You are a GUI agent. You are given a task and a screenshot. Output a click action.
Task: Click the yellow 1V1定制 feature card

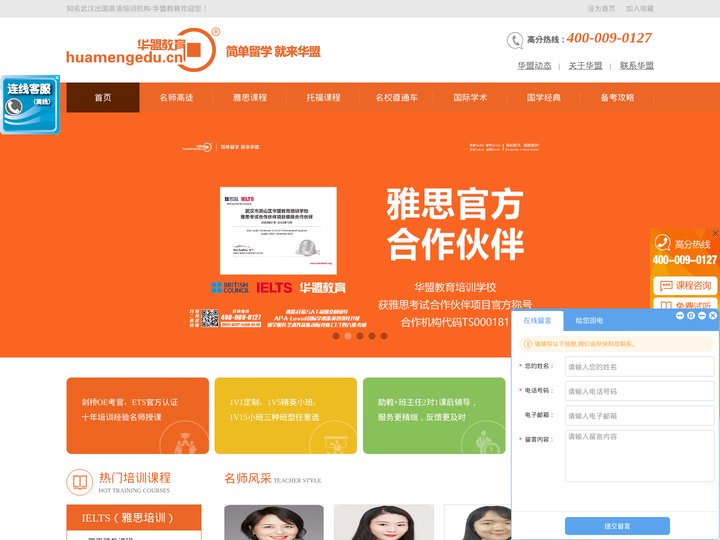click(x=286, y=416)
